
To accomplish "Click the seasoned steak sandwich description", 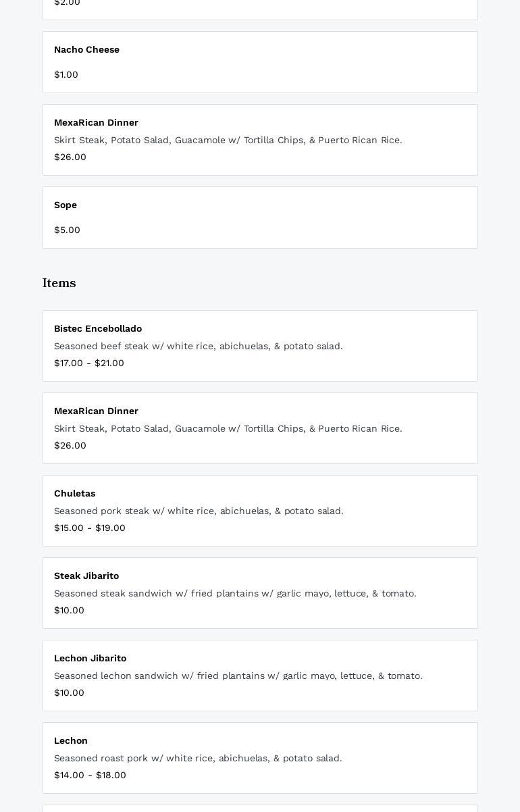I will pyautogui.click(x=235, y=594).
